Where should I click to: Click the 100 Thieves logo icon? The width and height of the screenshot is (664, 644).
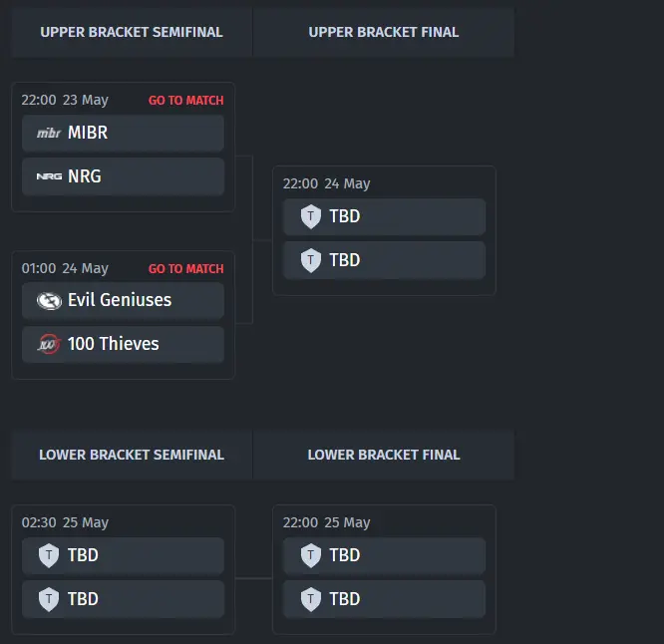point(49,344)
